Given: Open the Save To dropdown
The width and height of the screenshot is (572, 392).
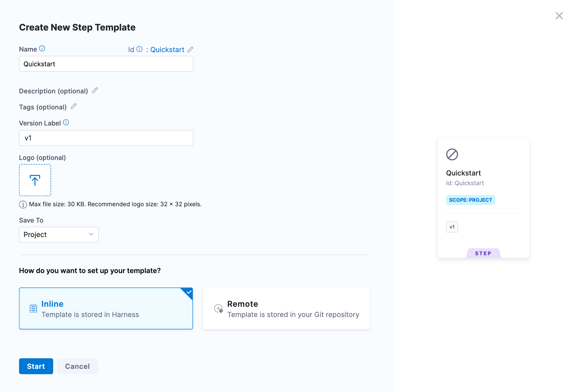Looking at the screenshot, I should 59,234.
